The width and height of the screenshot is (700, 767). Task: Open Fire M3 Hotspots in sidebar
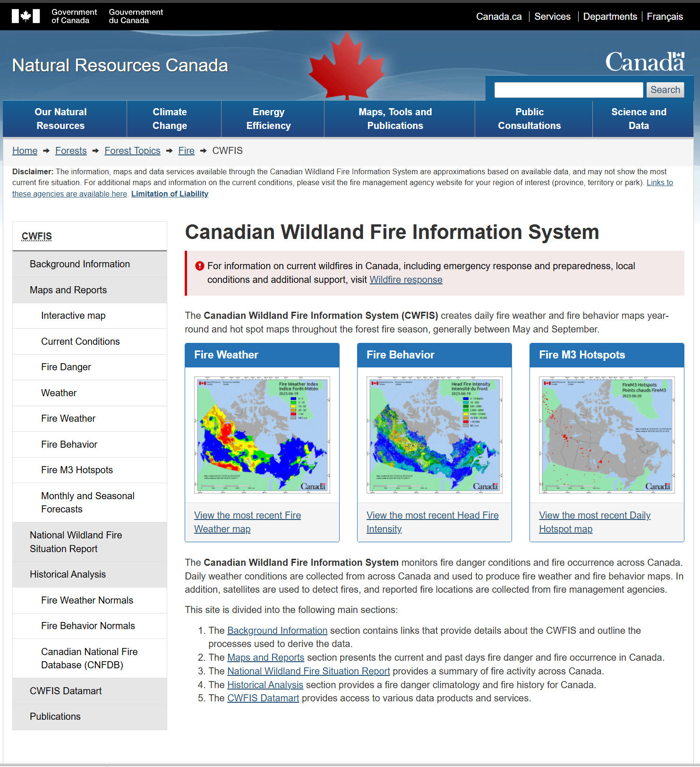90,470
